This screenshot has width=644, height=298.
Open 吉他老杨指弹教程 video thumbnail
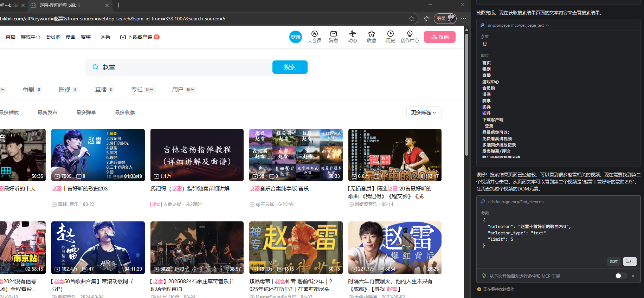pyautogui.click(x=197, y=155)
